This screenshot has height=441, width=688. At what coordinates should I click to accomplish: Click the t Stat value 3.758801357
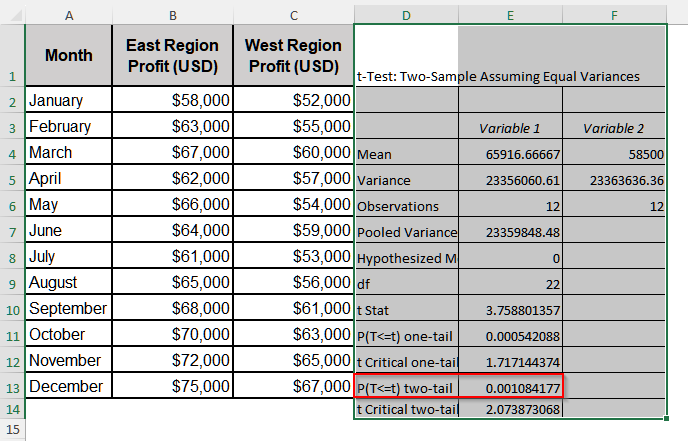click(x=510, y=308)
